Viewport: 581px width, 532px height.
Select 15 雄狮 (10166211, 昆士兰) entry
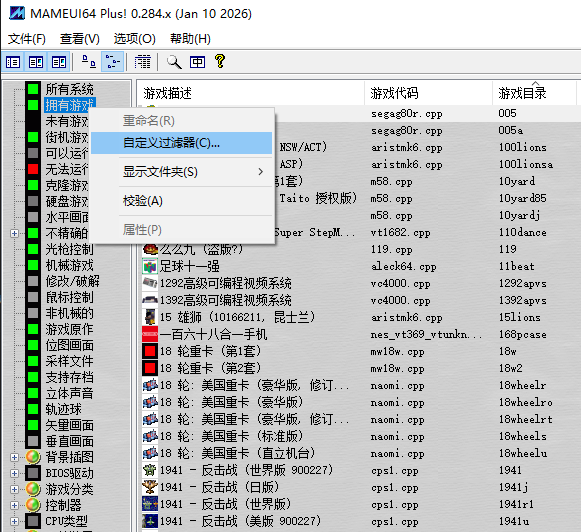click(237, 317)
